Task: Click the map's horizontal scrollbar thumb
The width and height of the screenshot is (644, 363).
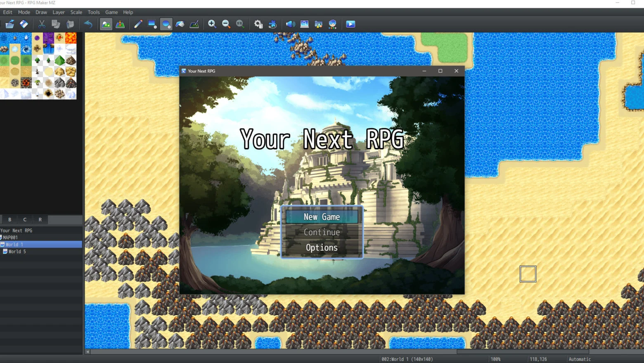Action: tap(523, 352)
